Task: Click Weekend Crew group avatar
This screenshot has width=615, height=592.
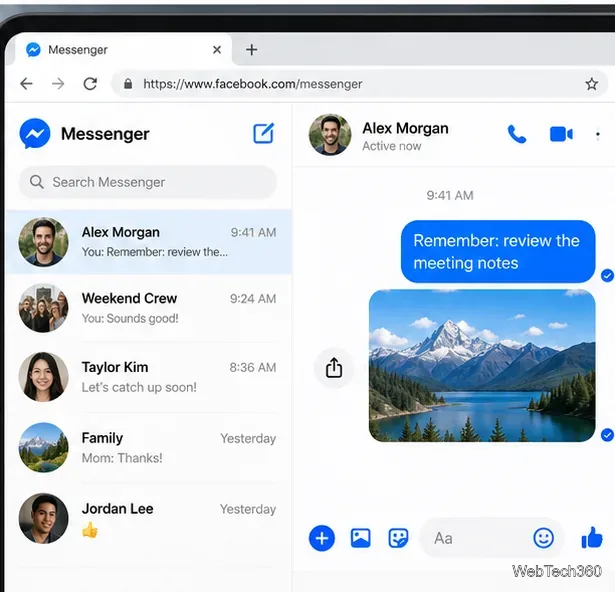Action: pyautogui.click(x=44, y=308)
